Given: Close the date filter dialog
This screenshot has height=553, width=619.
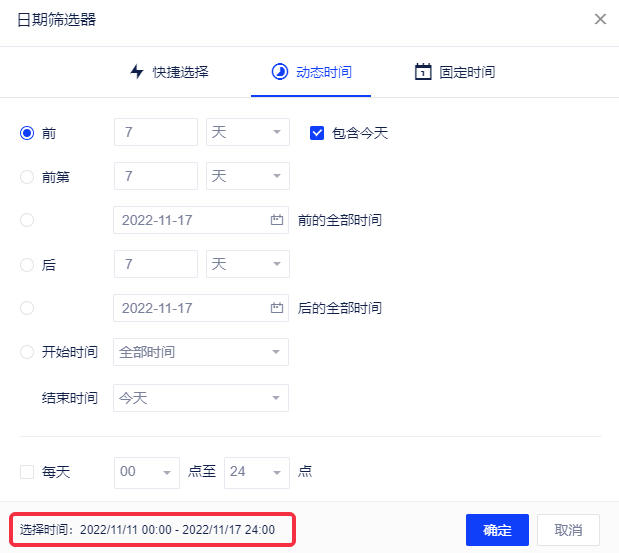Looking at the screenshot, I should [x=600, y=19].
